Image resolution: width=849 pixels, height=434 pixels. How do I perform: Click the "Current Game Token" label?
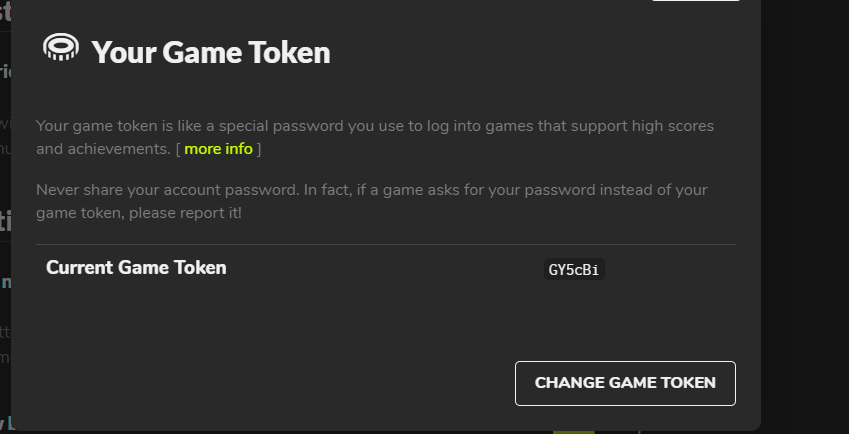click(136, 268)
